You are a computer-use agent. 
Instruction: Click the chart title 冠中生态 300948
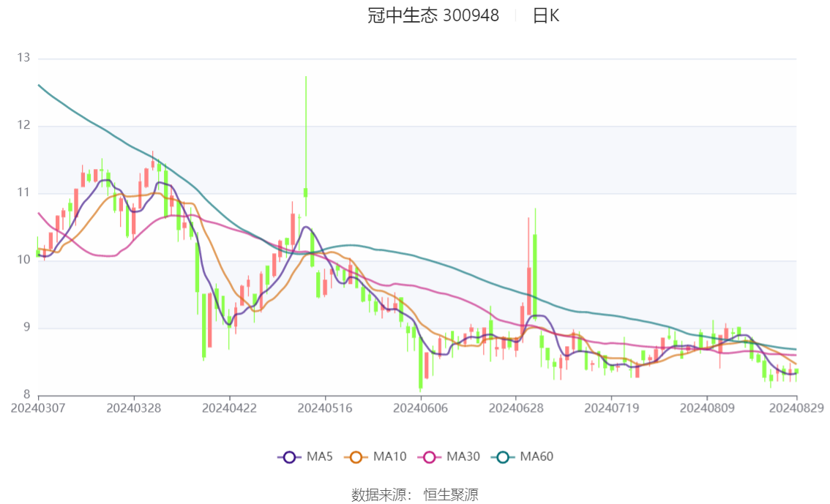(433, 16)
